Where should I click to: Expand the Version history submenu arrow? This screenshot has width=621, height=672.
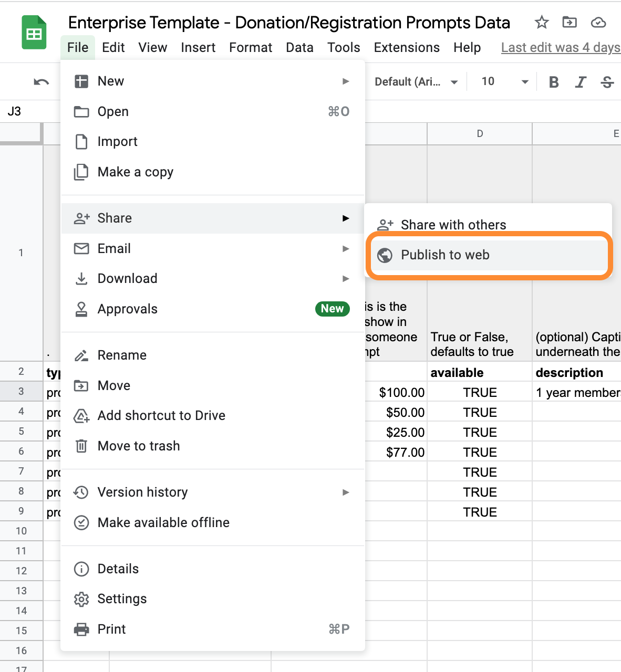(x=346, y=492)
